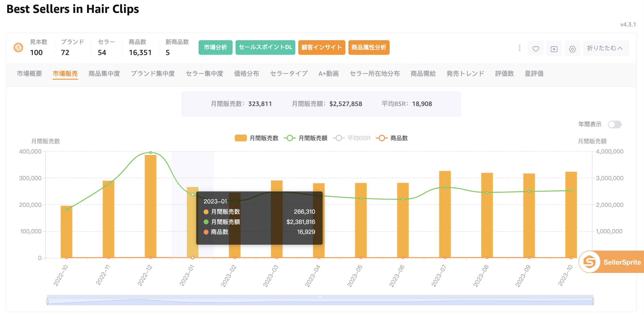The image size is (644, 315).
Task: Enable the 平均BSR legend series
Action: [x=352, y=138]
